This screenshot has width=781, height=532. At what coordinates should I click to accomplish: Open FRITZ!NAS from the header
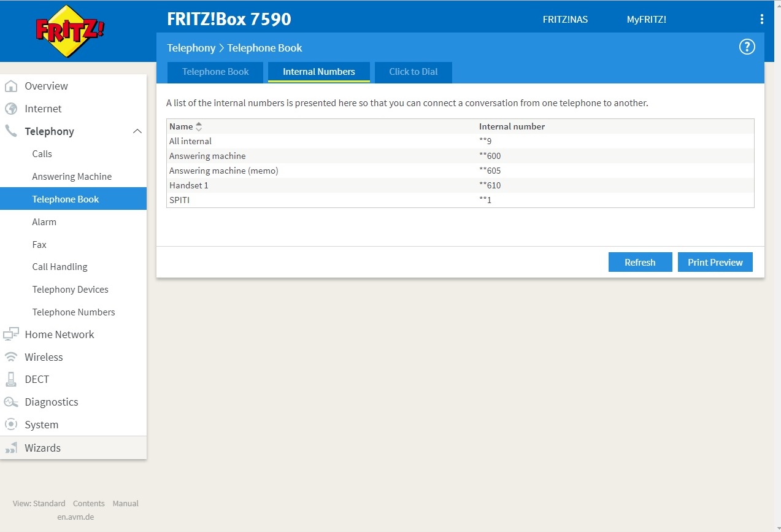click(565, 20)
